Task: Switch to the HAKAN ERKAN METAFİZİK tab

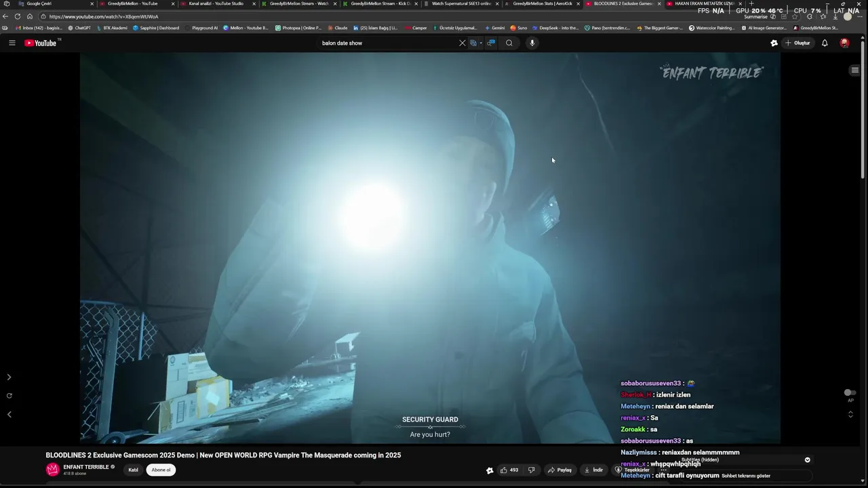Action: [x=704, y=3]
